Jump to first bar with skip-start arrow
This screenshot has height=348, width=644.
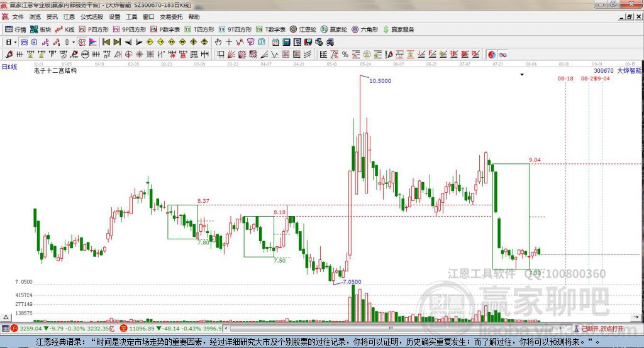click(106, 42)
